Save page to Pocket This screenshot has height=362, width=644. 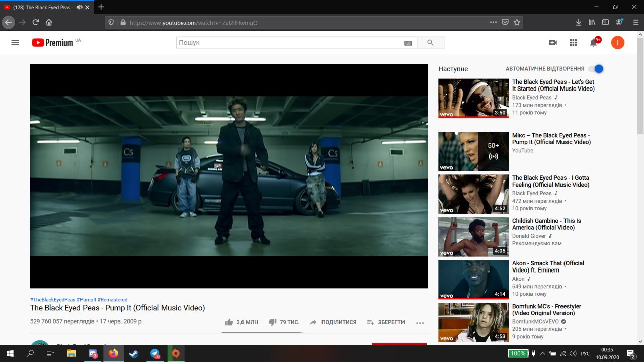(x=505, y=22)
